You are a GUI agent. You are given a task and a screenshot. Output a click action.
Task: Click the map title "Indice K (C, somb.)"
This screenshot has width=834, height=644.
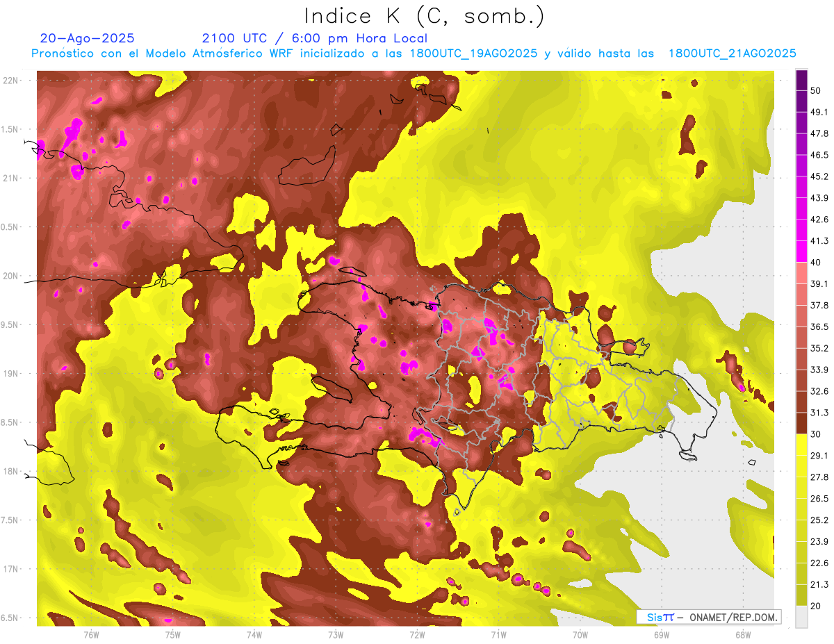pos(425,16)
